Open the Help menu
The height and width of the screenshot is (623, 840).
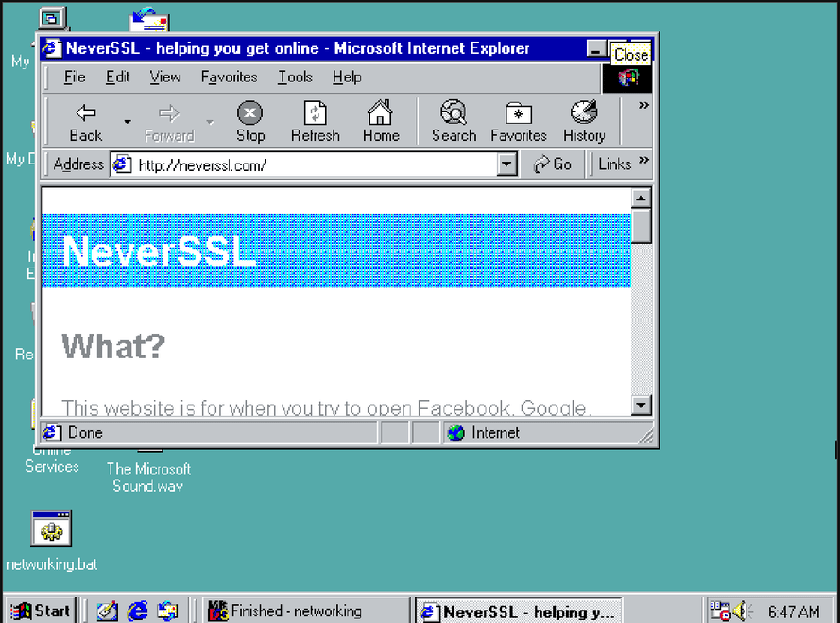347,78
